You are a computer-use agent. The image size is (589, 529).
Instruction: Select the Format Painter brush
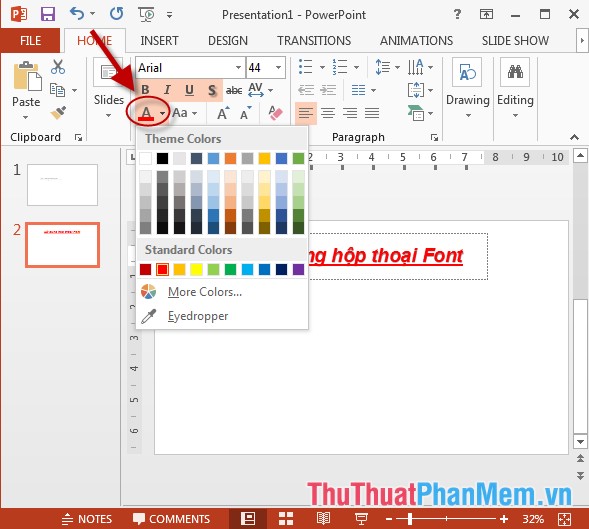click(x=58, y=113)
